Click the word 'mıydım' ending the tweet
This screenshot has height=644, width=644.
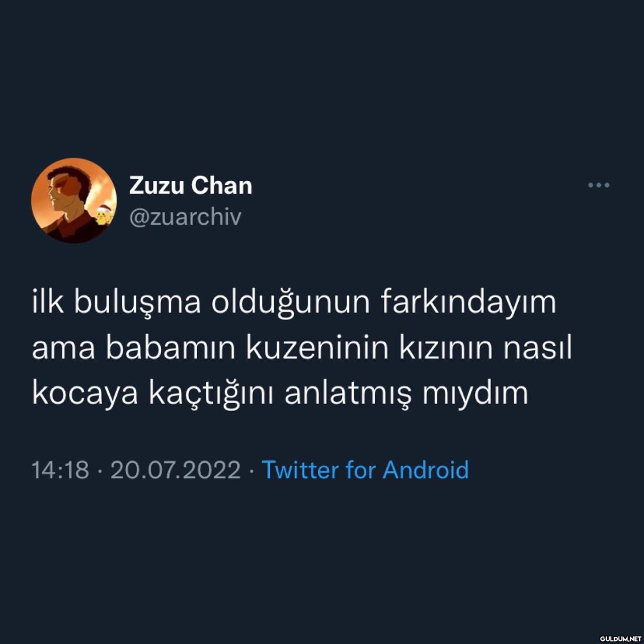(x=475, y=393)
